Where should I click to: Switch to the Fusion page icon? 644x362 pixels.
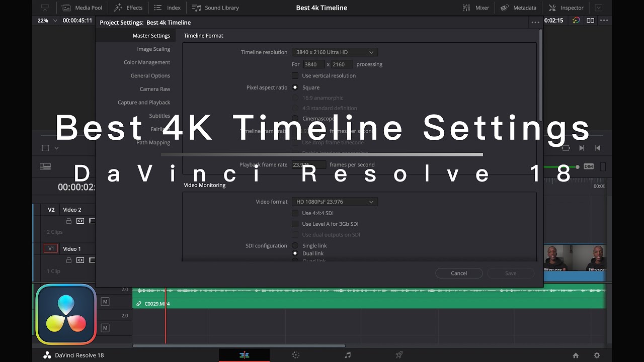coord(296,355)
